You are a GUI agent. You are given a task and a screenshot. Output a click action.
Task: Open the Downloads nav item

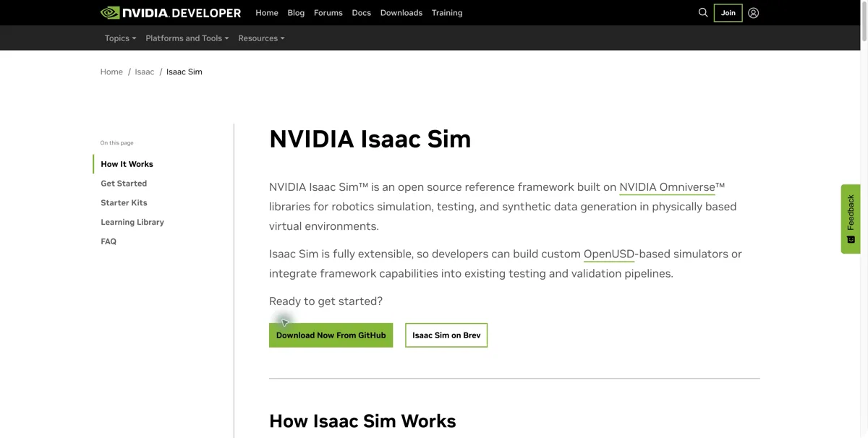(x=401, y=12)
